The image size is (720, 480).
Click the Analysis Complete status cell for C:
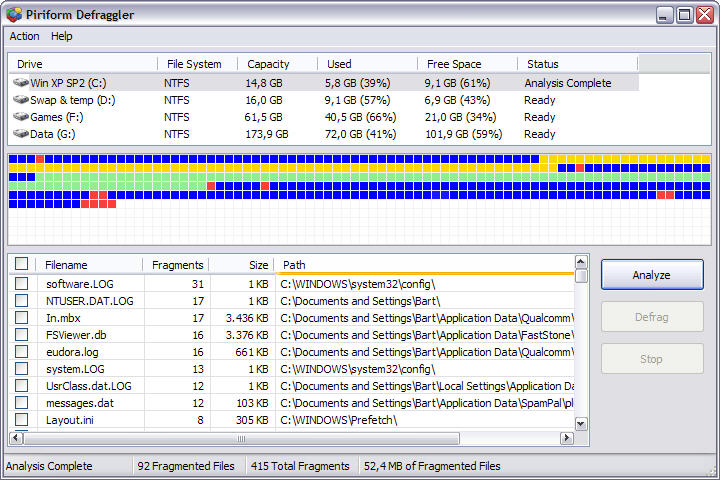tap(568, 83)
